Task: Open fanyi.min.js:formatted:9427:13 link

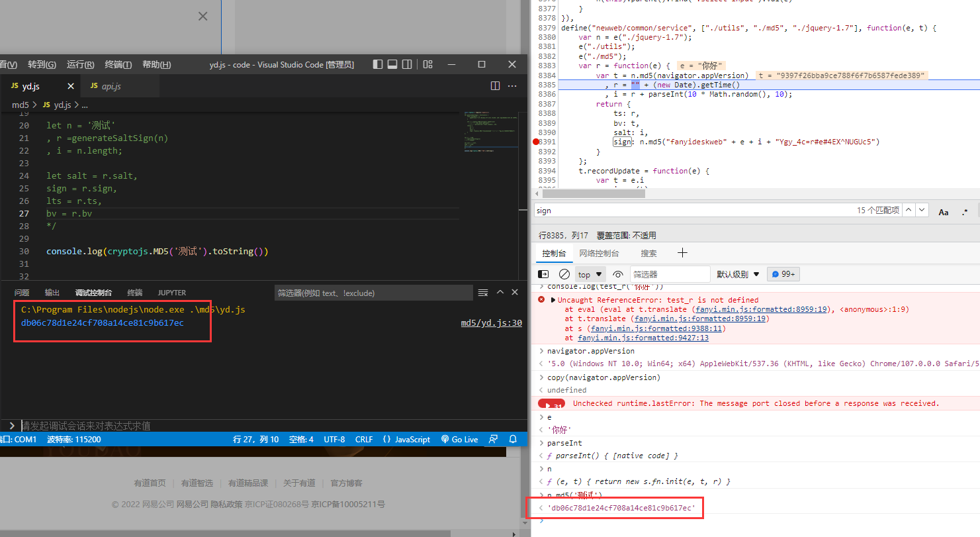Action: click(643, 338)
